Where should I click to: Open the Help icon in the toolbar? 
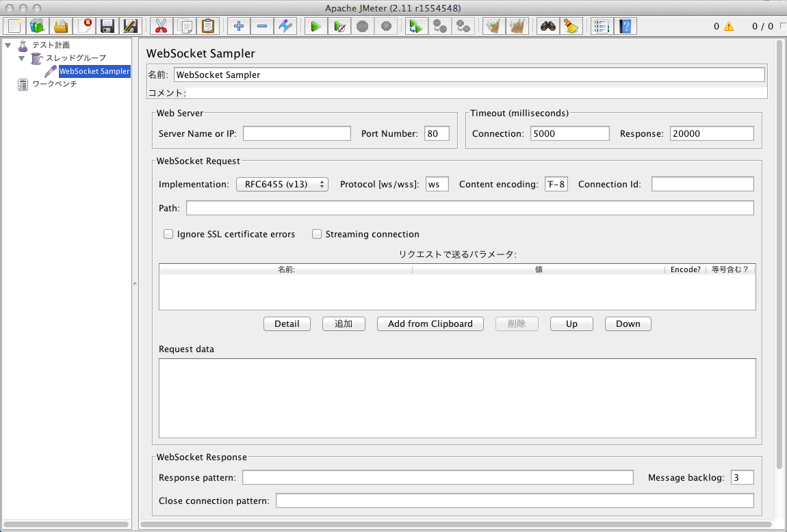[x=625, y=26]
